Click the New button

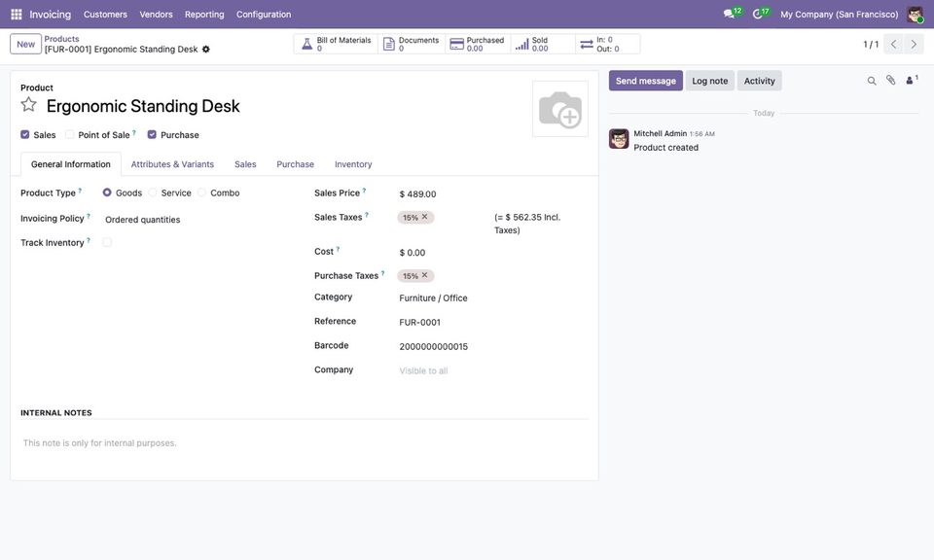(x=25, y=44)
